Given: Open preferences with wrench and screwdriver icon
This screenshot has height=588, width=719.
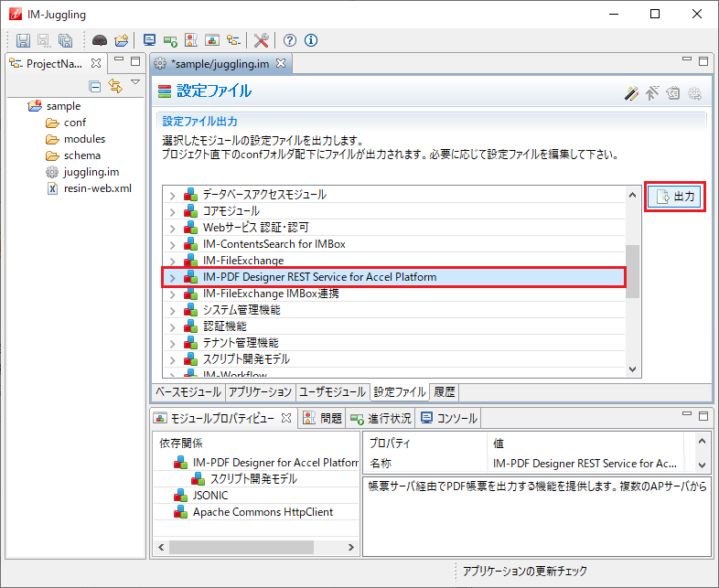Looking at the screenshot, I should click(x=261, y=40).
